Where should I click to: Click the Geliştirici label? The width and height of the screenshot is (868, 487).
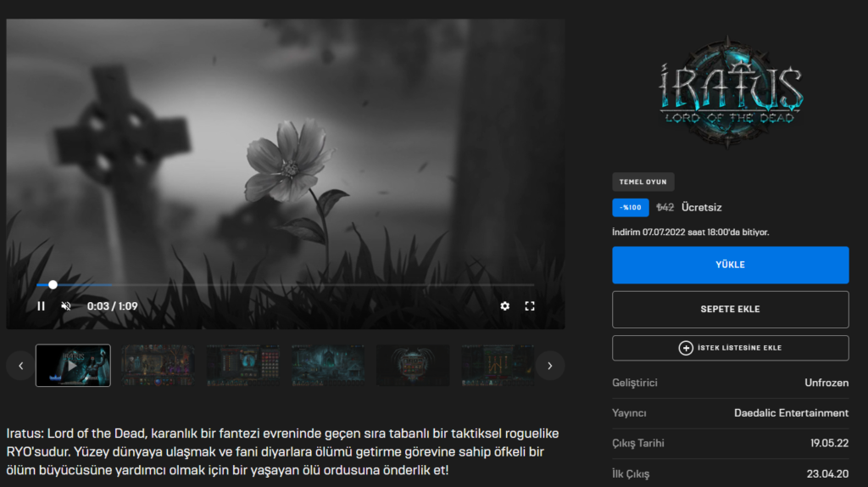point(634,383)
